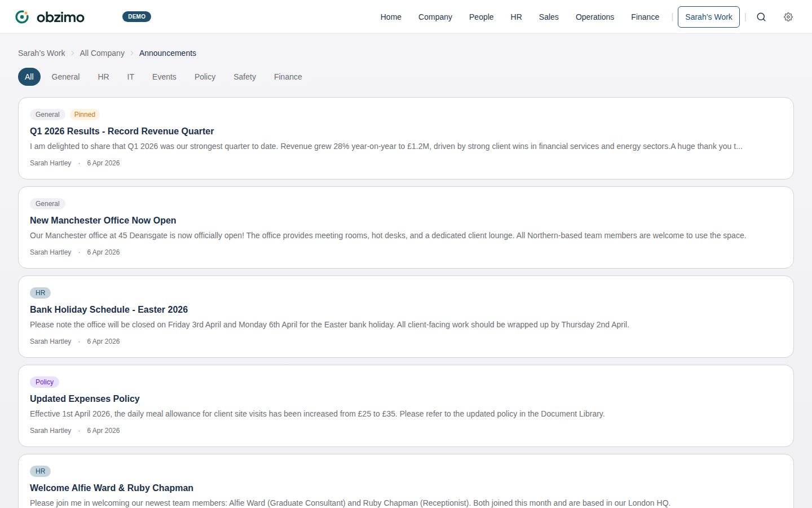The image size is (812, 508).
Task: Go to Sarah's Work breadcrumb
Action: click(x=42, y=53)
